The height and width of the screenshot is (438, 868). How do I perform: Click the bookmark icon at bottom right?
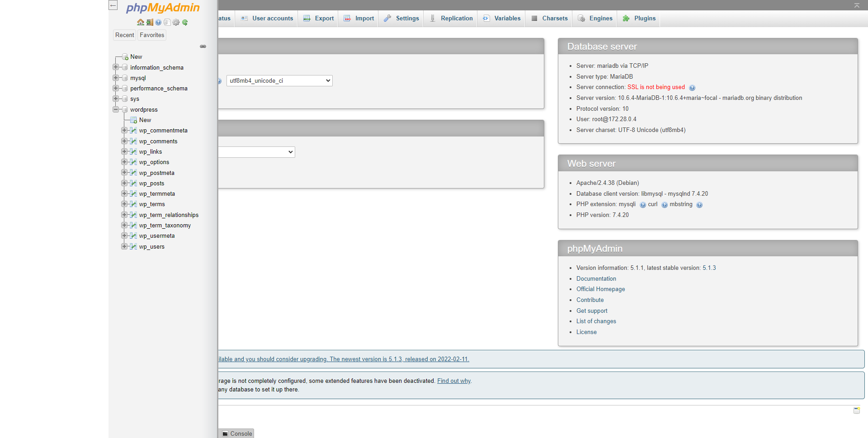857,410
